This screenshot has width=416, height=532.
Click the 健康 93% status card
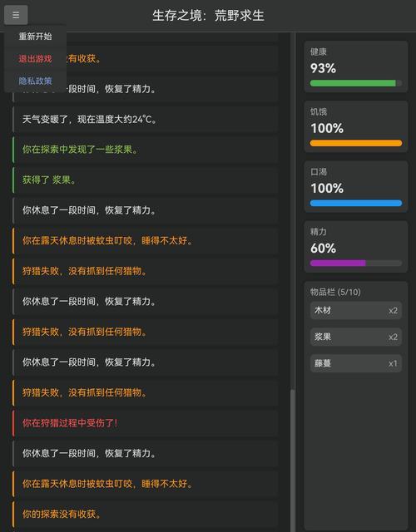click(356, 66)
